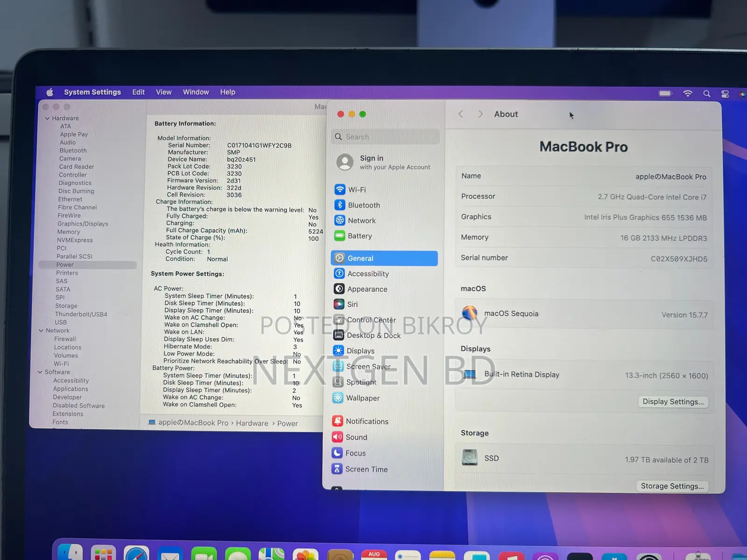Open the Help menu
This screenshot has width=747, height=560.
coord(228,92)
